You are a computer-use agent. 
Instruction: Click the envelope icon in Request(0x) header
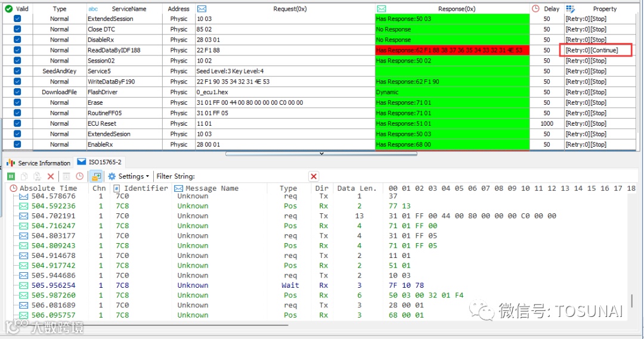click(x=202, y=8)
